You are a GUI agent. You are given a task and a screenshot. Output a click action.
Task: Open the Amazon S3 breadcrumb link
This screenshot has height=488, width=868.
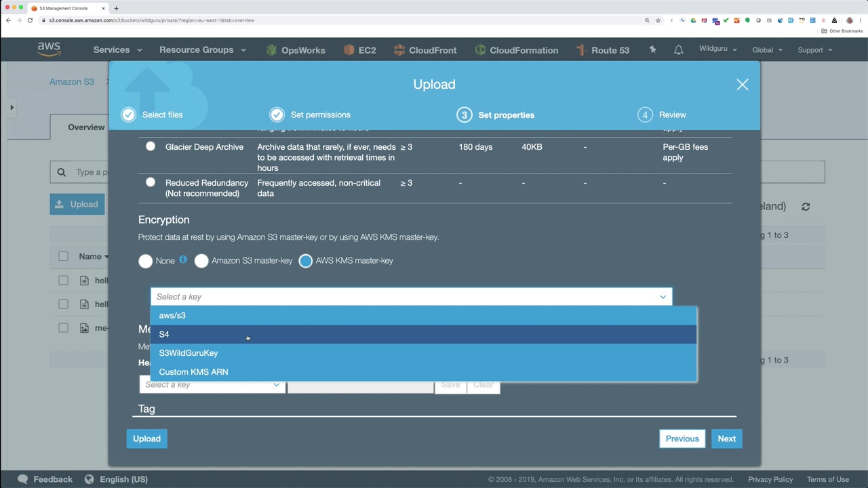click(x=72, y=82)
